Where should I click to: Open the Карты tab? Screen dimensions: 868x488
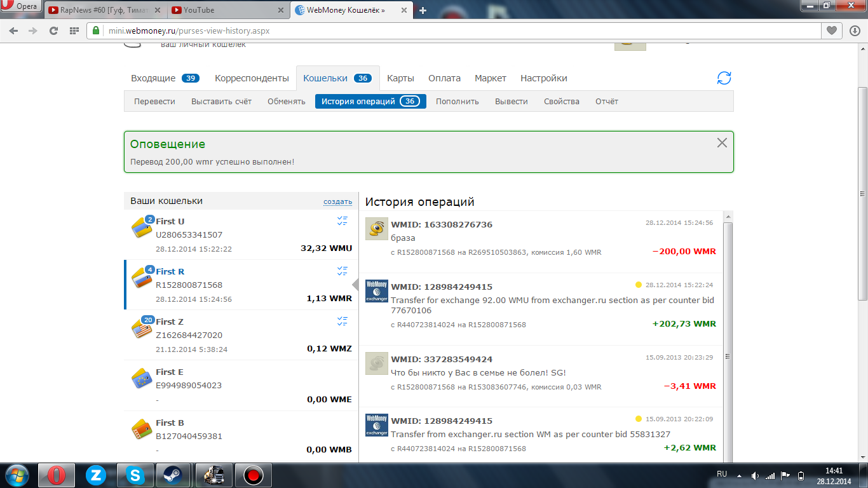tap(400, 78)
